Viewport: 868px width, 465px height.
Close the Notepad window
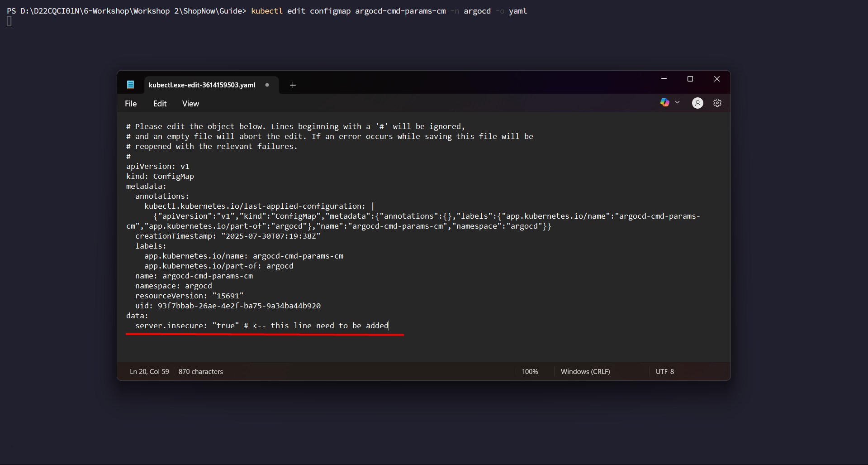click(716, 79)
